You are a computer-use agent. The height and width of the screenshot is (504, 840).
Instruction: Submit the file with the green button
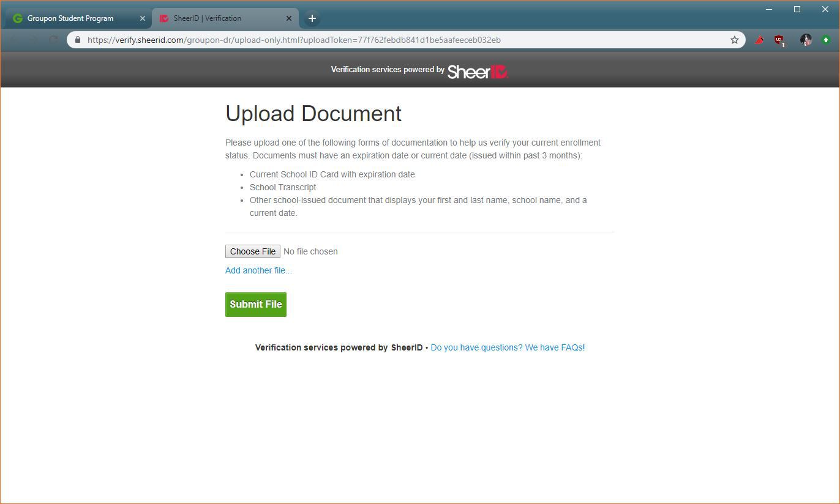click(256, 304)
